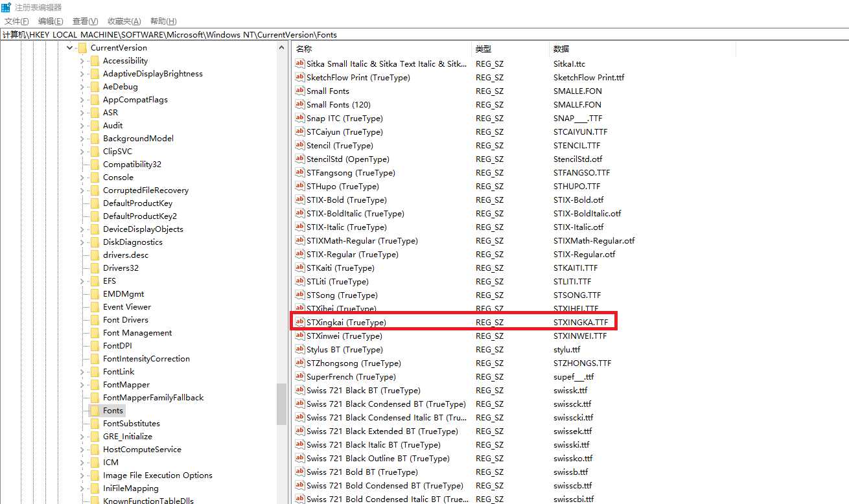
Task: Expand the DeviceDisplayObjects key
Action: (x=82, y=229)
